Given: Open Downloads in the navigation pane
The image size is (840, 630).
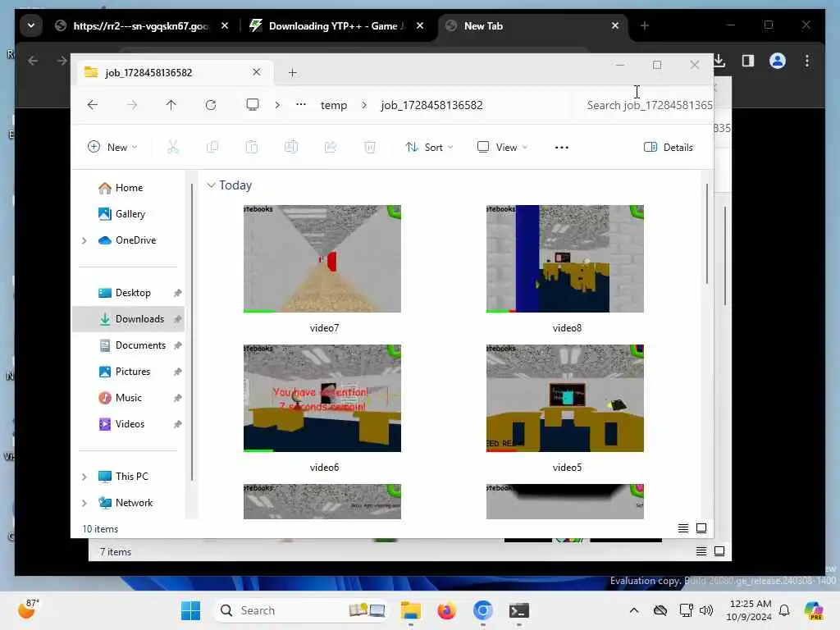Looking at the screenshot, I should (129, 319).
